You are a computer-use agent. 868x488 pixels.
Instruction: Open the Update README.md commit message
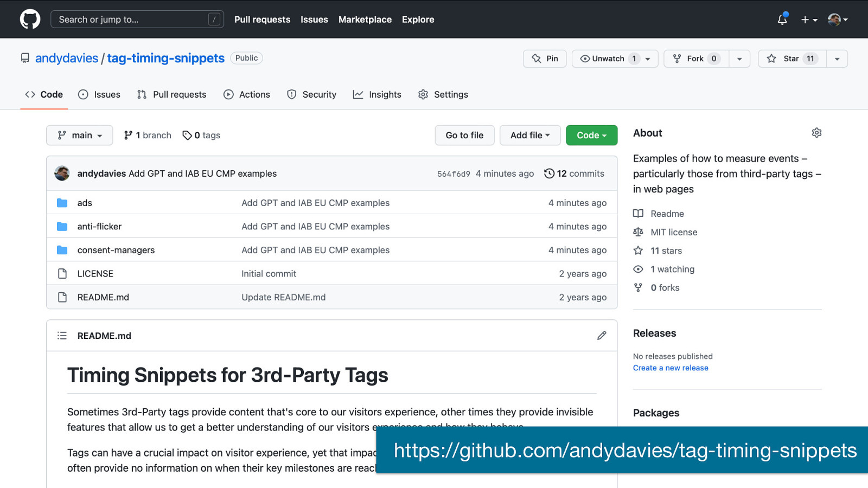(x=283, y=297)
